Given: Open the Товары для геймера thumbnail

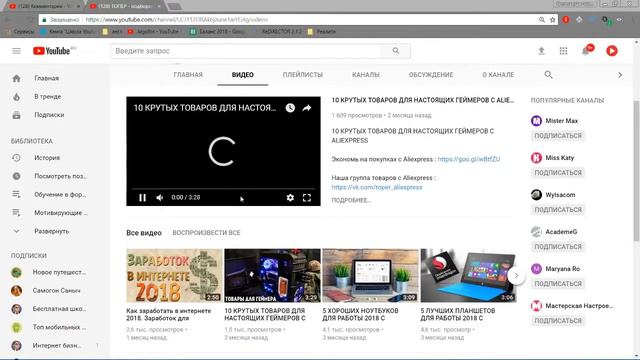Looking at the screenshot, I should [272, 276].
